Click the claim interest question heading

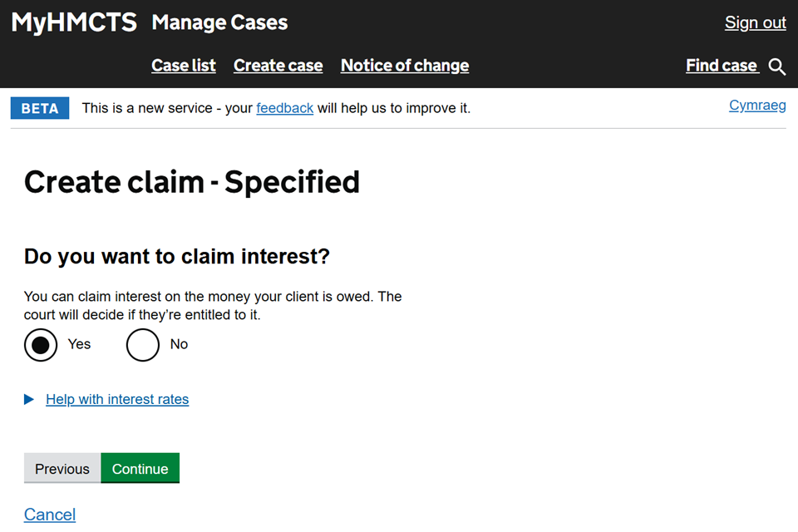coord(177,256)
